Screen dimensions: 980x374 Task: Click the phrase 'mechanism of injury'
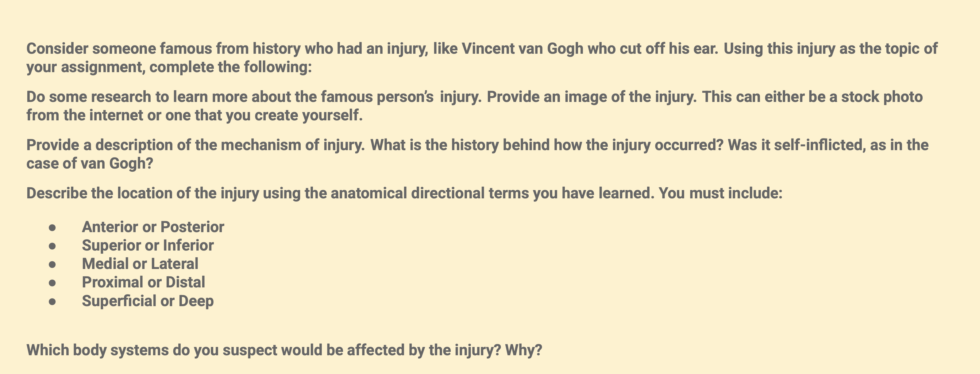[292, 145]
